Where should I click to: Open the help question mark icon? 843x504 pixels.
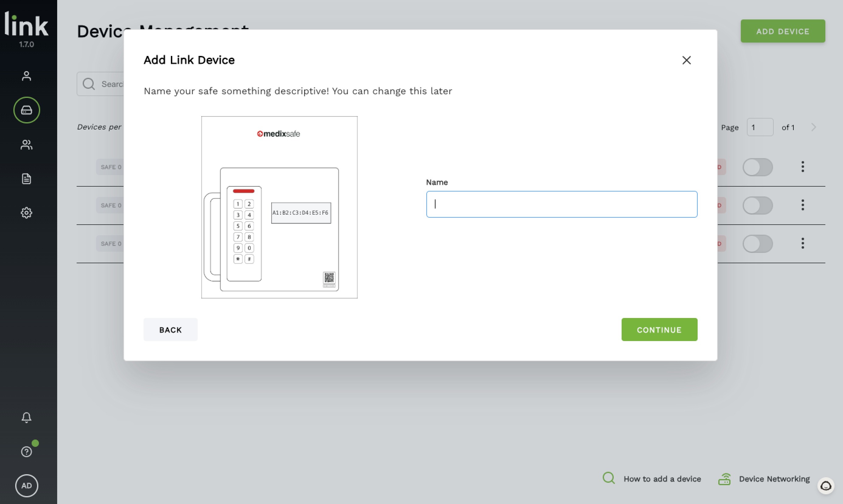26,451
